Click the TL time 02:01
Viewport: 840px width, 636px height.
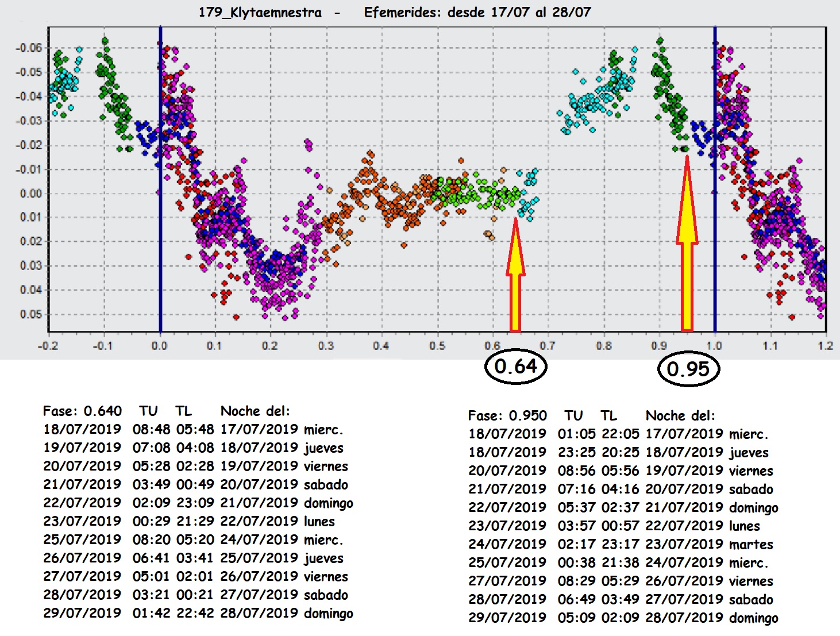(x=195, y=577)
